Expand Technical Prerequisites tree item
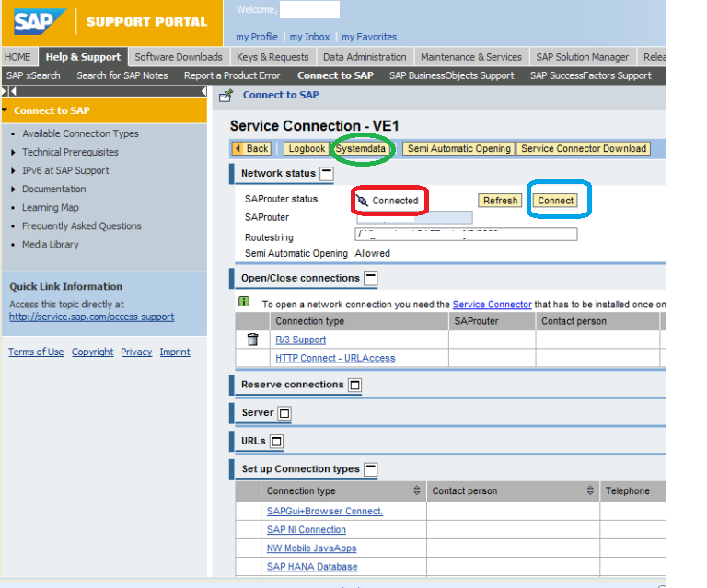Image resolution: width=707 pixels, height=588 pixels. (x=13, y=153)
